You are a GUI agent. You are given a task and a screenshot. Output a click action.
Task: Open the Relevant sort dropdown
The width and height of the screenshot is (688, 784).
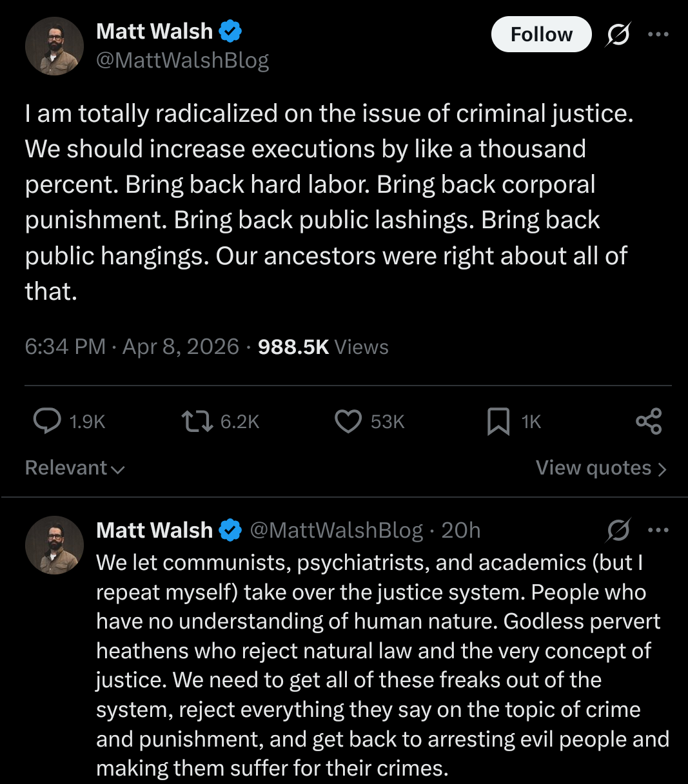pos(75,467)
